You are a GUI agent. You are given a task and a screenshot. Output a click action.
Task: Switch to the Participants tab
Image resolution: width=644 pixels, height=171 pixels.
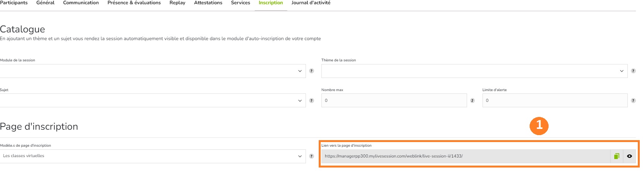(14, 3)
